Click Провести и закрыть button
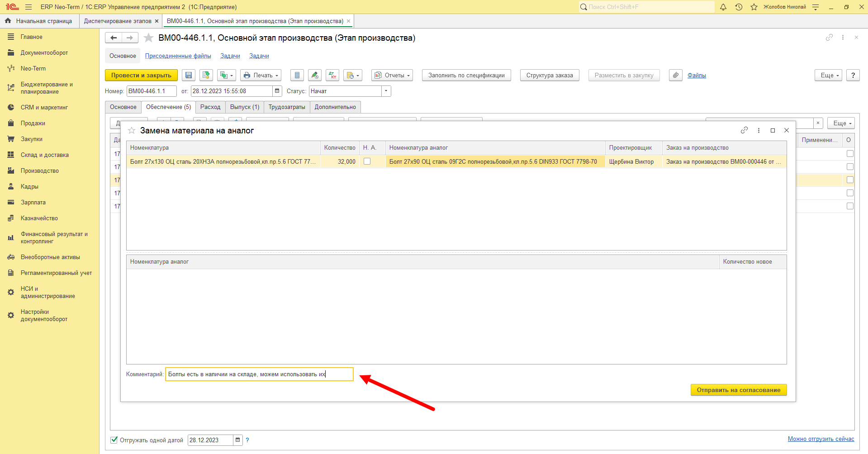 pos(141,75)
